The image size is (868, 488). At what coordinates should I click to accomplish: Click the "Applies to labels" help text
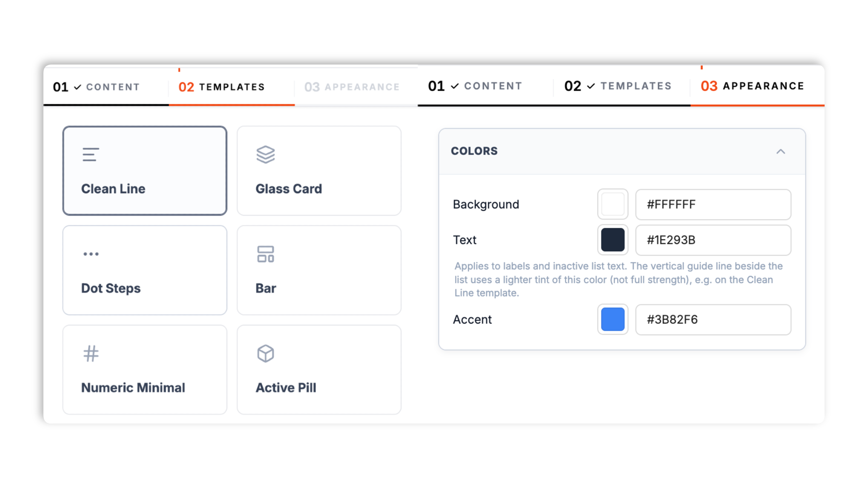pos(618,279)
